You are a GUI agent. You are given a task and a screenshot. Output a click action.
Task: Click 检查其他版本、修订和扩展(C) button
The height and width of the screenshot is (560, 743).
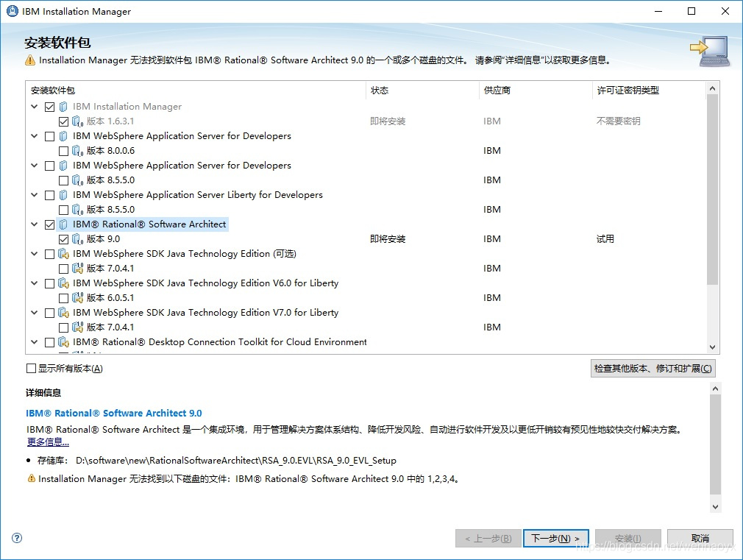pyautogui.click(x=653, y=369)
